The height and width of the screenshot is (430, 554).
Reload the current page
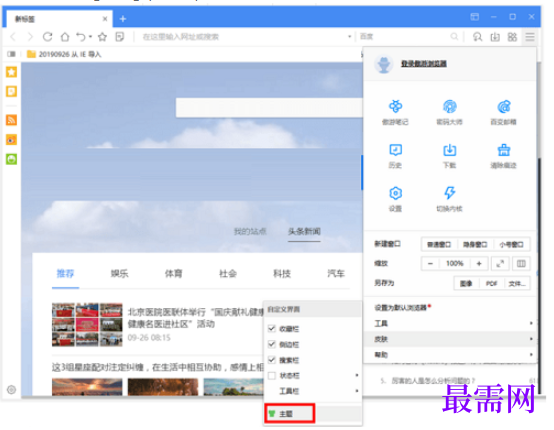pyautogui.click(x=47, y=37)
